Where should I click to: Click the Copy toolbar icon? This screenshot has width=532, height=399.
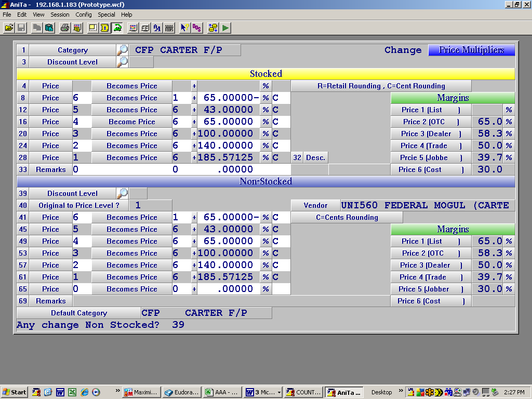37,28
